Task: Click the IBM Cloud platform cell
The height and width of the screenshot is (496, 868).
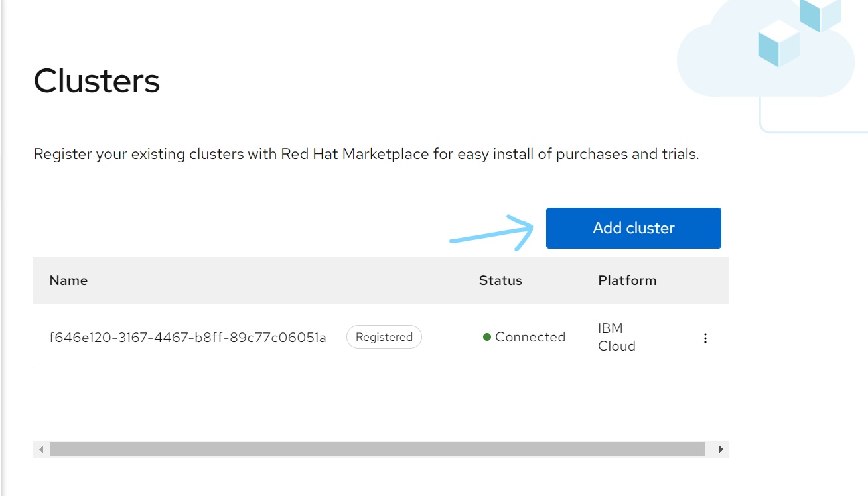Action: pos(616,337)
